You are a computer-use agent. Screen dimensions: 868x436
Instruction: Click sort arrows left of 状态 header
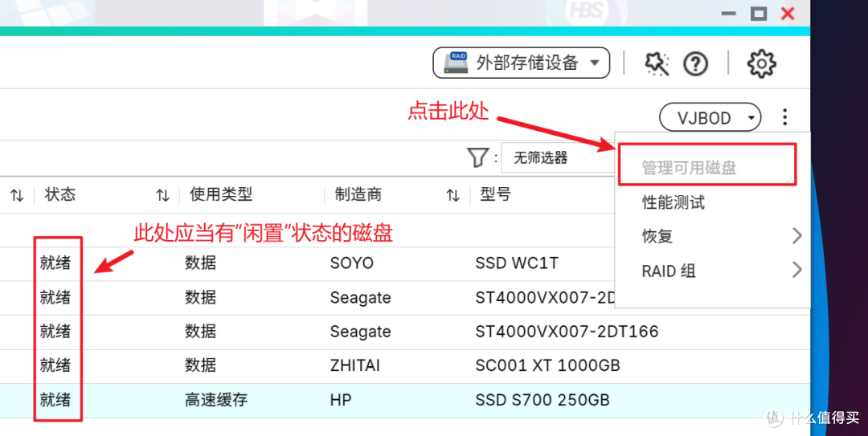point(17,195)
